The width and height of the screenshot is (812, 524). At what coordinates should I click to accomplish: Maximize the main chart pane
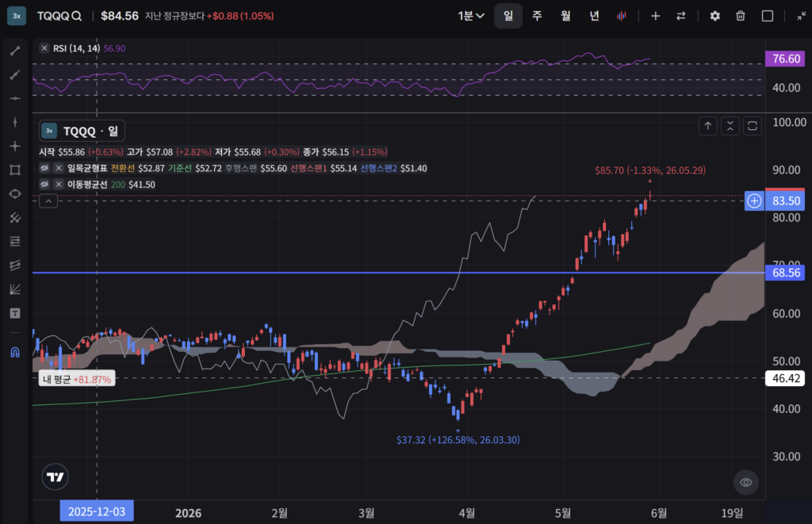(753, 126)
